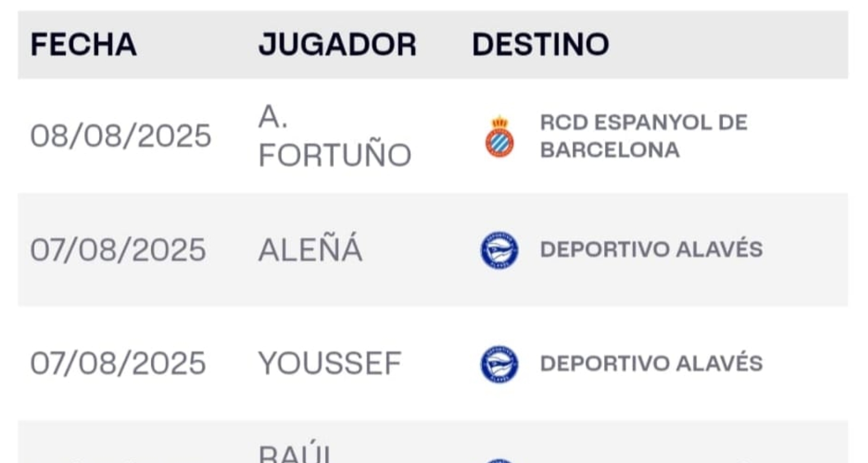This screenshot has width=868, height=463.
Task: Select the 08/08/2025 date cell
Action: pyautogui.click(x=120, y=136)
